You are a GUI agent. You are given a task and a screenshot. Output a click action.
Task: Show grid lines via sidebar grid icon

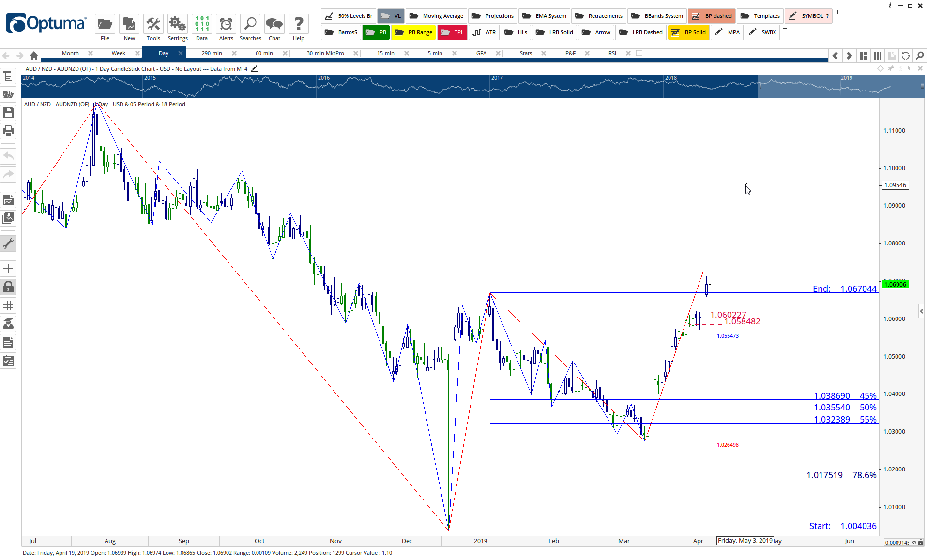click(8, 305)
